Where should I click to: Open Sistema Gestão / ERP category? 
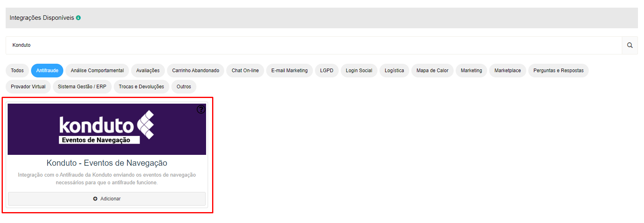[82, 87]
